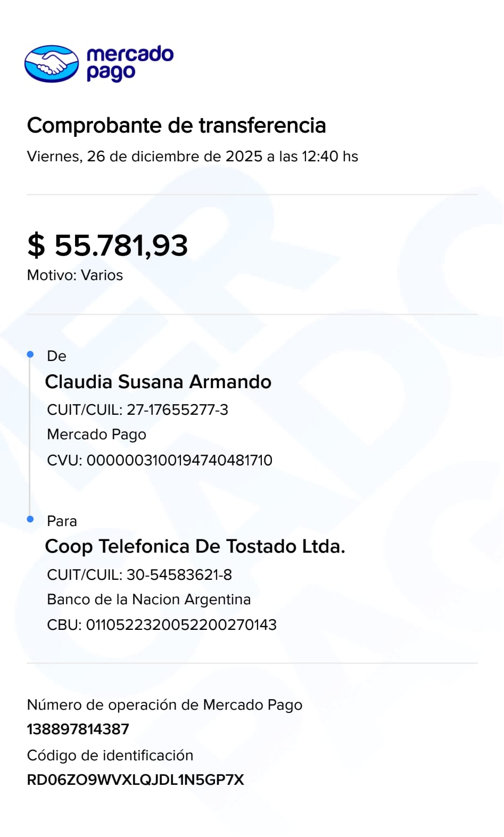The width and height of the screenshot is (504, 837).
Task: Click operation number 138897814387
Action: [x=78, y=729]
